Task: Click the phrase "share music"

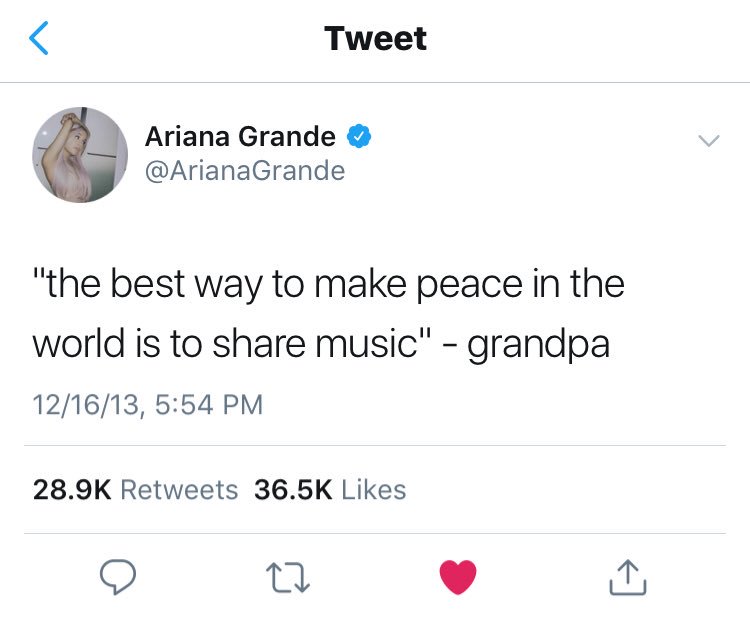Action: (x=315, y=343)
